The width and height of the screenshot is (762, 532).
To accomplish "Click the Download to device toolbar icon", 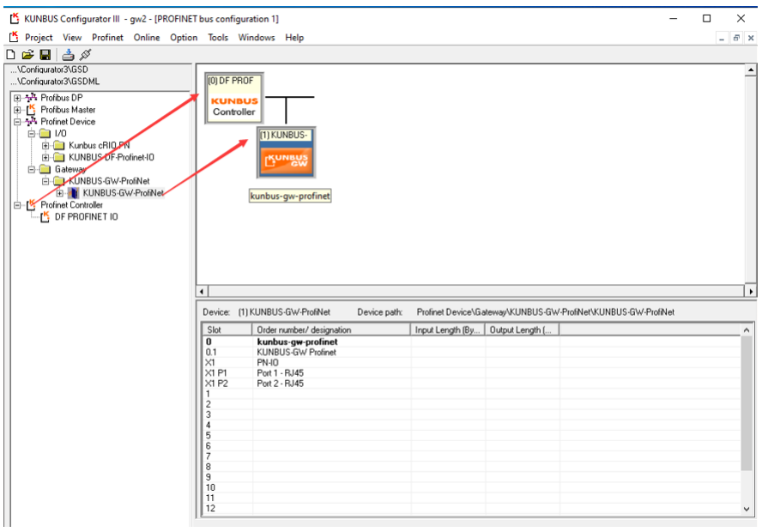I will tap(68, 55).
